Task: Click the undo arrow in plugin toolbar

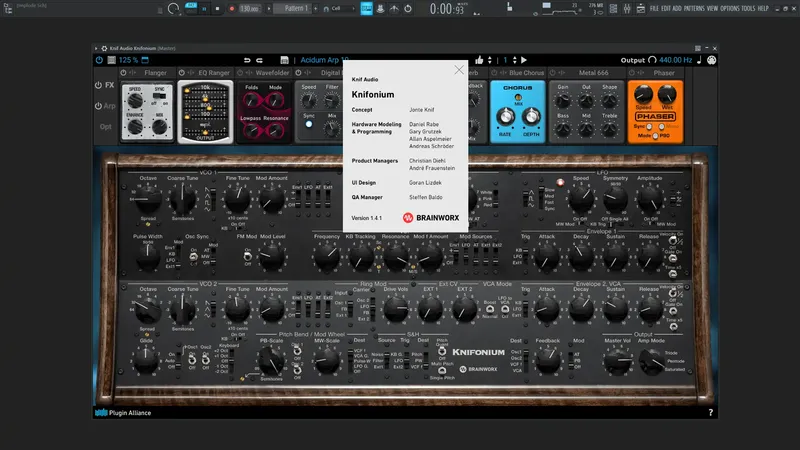Action: pyautogui.click(x=247, y=60)
